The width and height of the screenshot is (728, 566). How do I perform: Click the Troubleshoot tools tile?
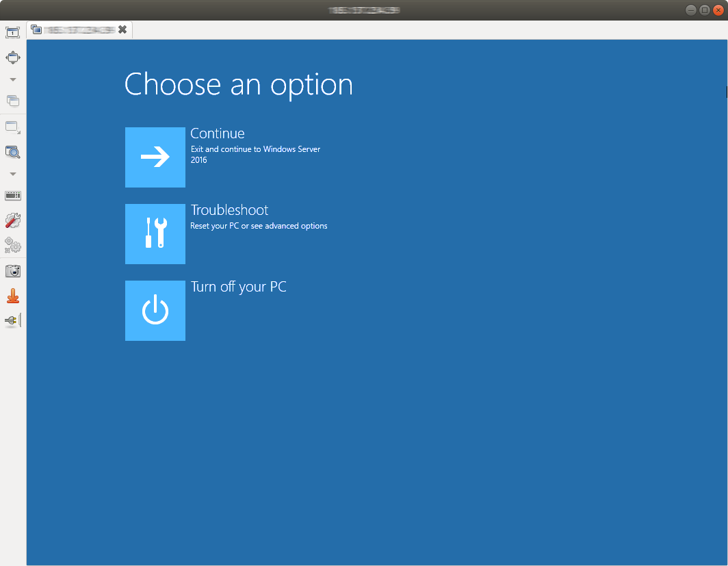[155, 234]
